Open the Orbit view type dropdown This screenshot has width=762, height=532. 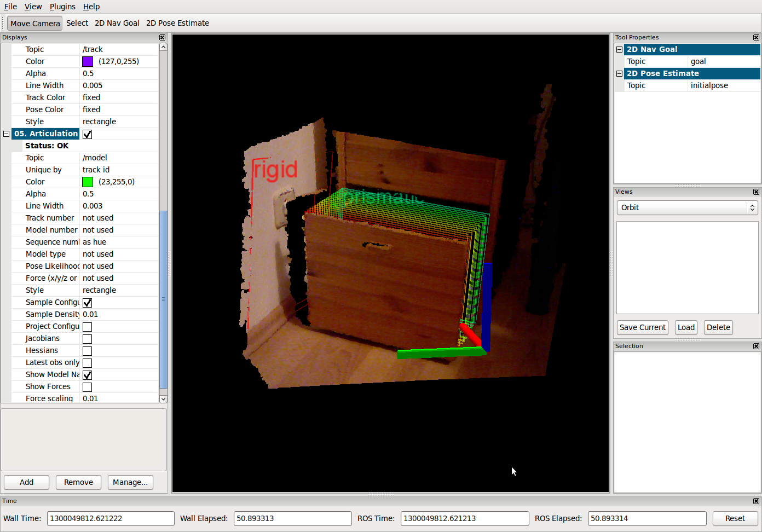point(687,208)
